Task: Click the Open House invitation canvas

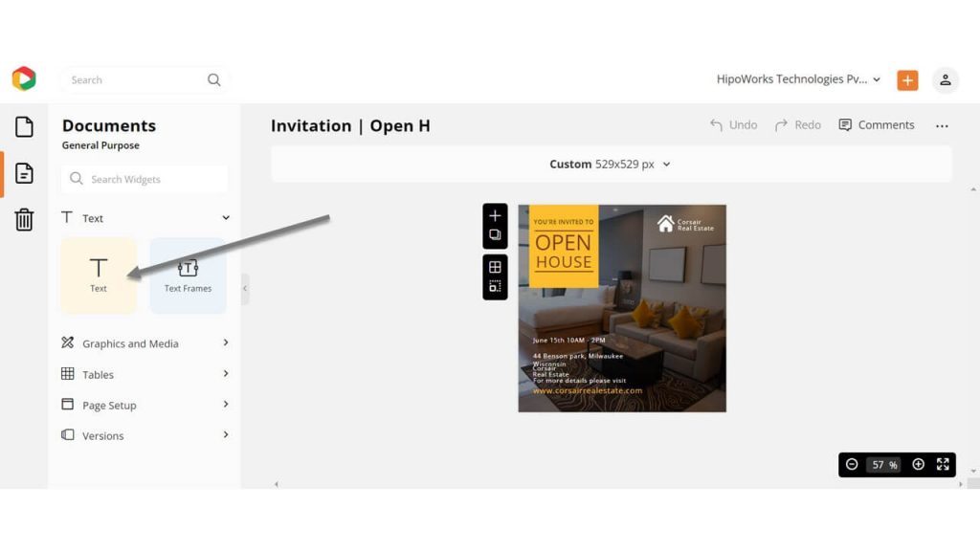Action: tap(622, 308)
